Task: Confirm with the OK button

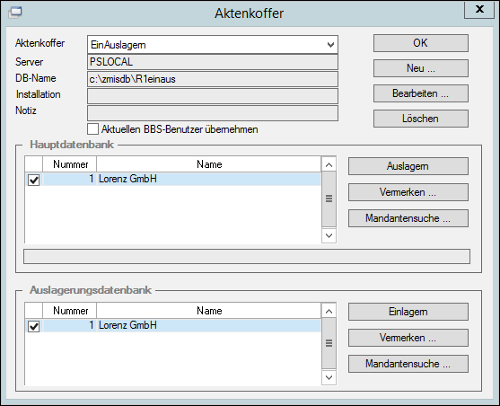Action: click(x=421, y=43)
